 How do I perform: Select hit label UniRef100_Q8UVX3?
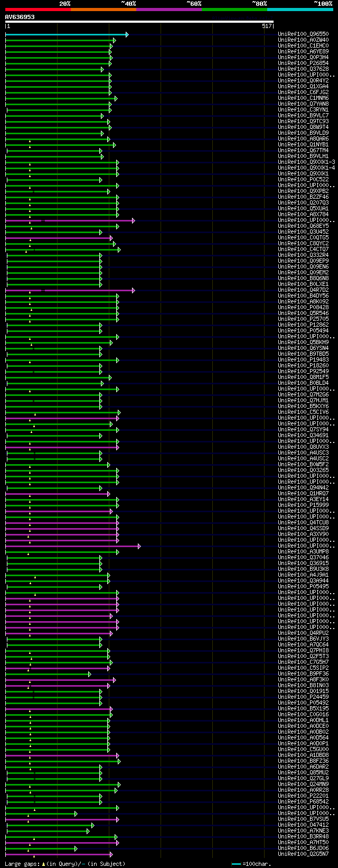[x=303, y=447]
